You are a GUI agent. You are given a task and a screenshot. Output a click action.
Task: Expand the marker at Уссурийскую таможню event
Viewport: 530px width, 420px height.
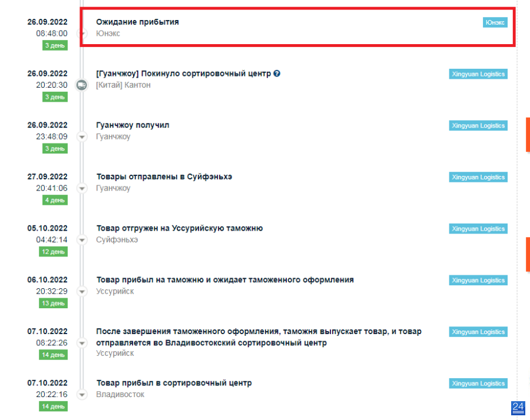coord(82,240)
